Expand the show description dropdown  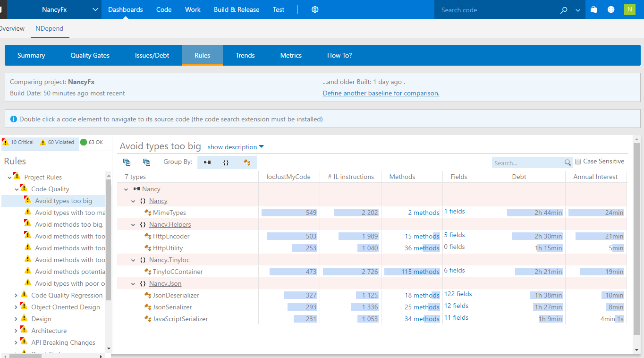[236, 147]
